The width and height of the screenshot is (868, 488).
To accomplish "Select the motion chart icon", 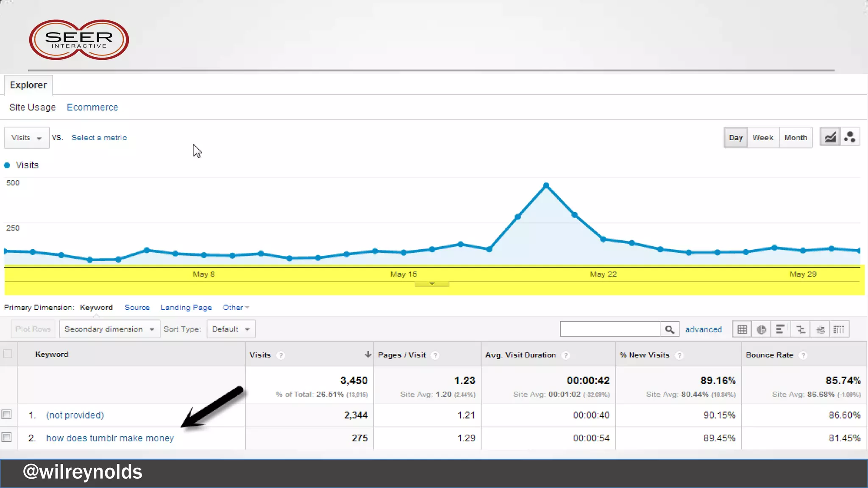I will [x=850, y=137].
